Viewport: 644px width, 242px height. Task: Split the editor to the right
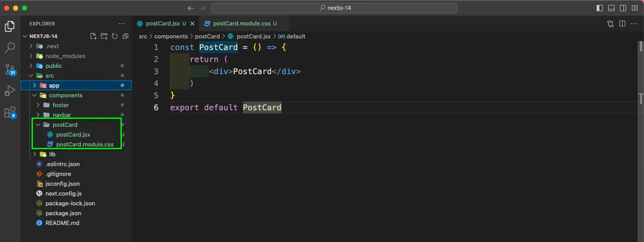tap(623, 24)
